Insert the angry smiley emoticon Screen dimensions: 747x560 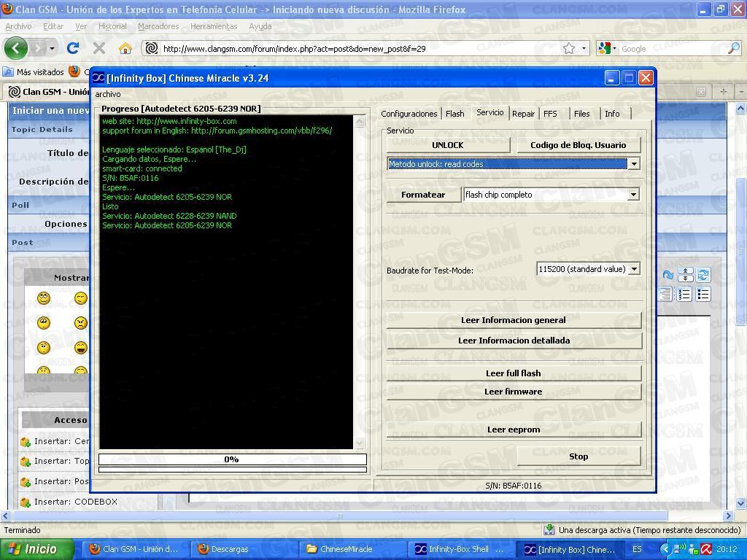coord(81,323)
